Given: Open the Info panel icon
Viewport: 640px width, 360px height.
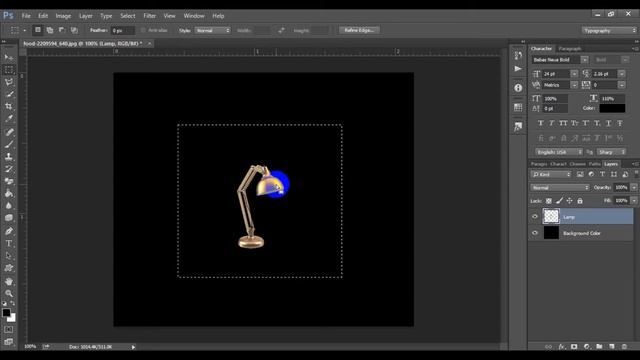Looking at the screenshot, I should (518, 88).
